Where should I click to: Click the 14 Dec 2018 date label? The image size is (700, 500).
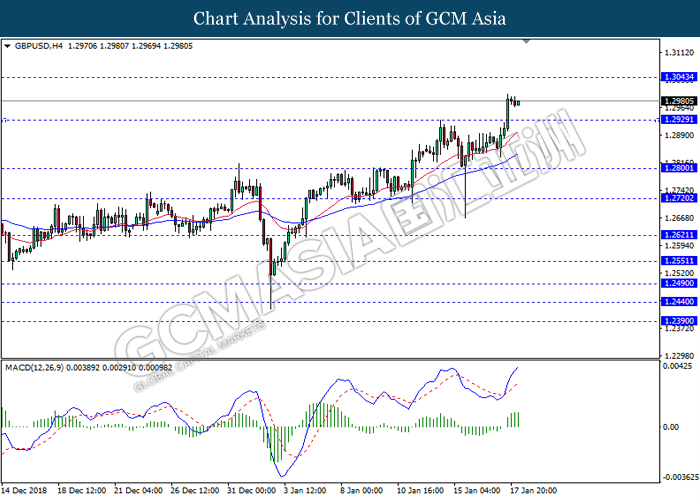pos(24,491)
